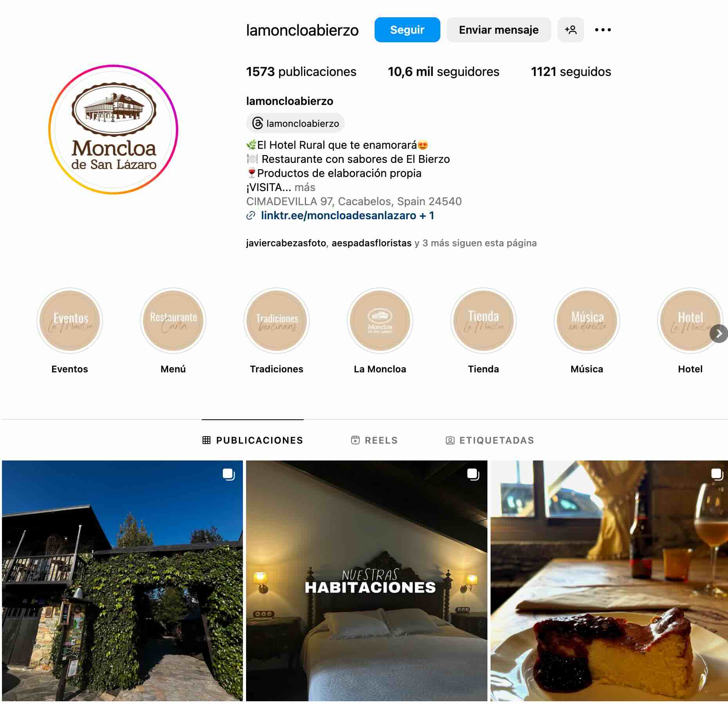The width and height of the screenshot is (728, 704).
Task: Open the La Moncloa story highlight
Action: click(x=380, y=321)
